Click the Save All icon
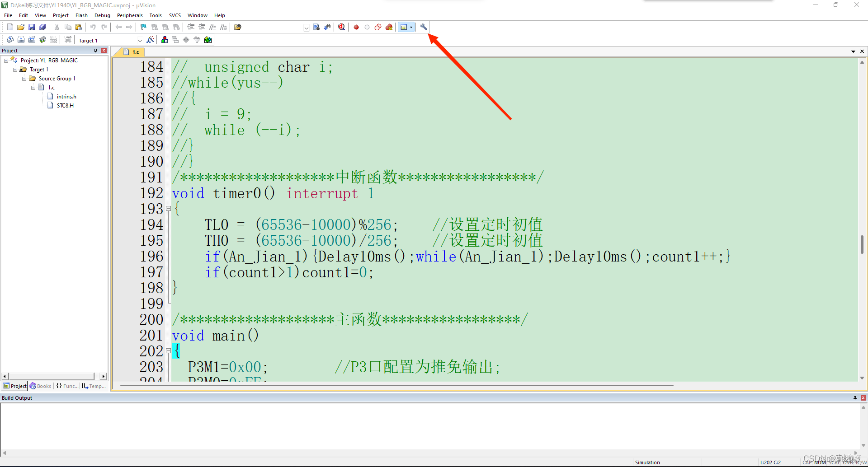Viewport: 868px width, 467px height. click(x=42, y=27)
